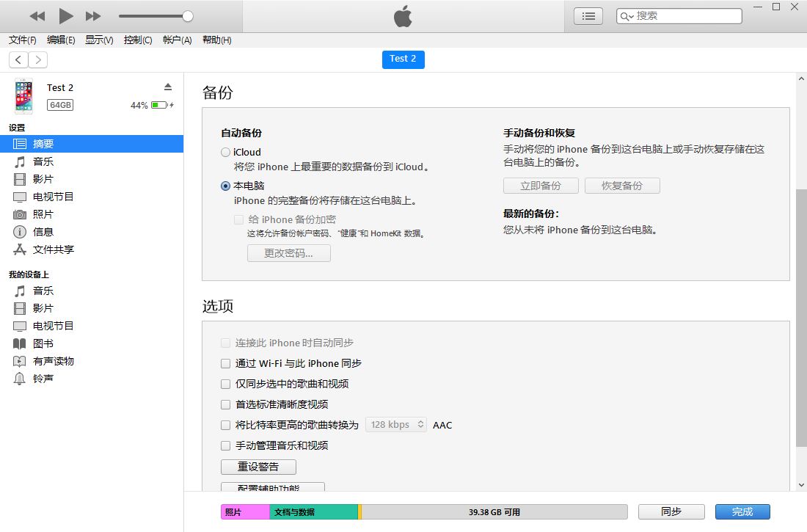Adjust the volume slider knob
Screen dimensions: 807x532
(188, 16)
